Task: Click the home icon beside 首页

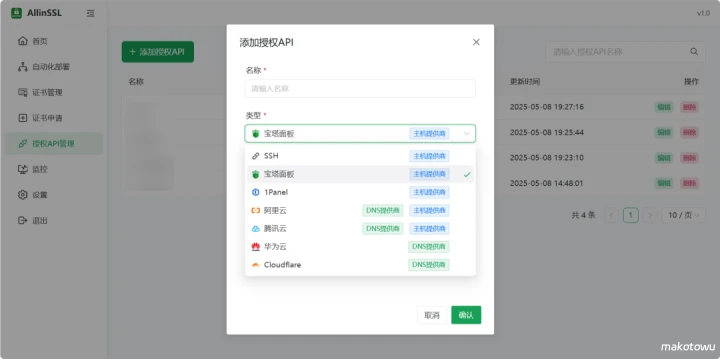Action: click(x=22, y=41)
